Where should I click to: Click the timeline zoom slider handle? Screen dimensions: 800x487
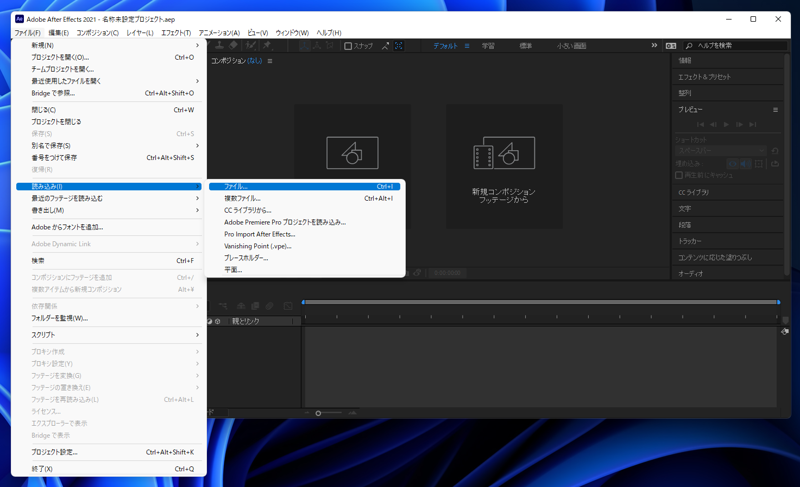(x=318, y=413)
